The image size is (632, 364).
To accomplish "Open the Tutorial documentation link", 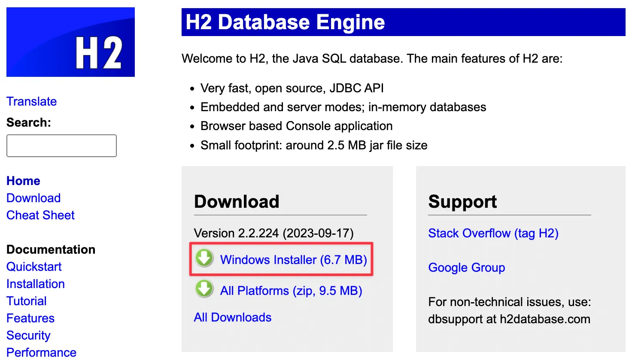I will 27,301.
